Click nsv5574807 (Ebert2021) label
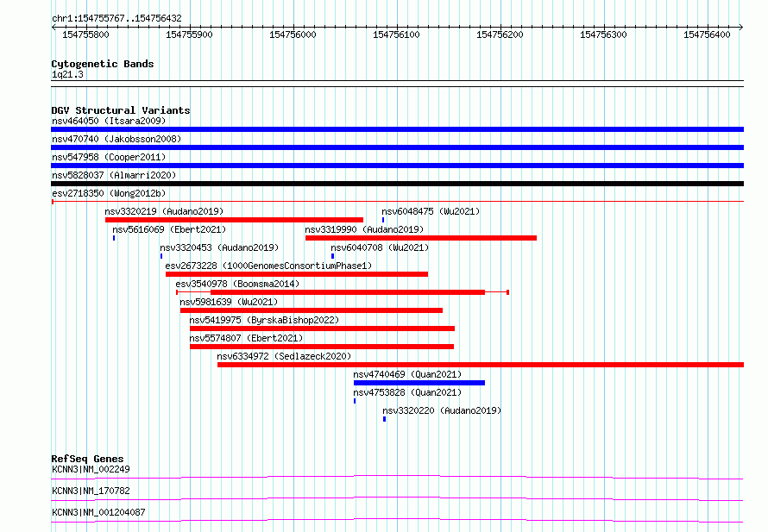 click(246, 338)
